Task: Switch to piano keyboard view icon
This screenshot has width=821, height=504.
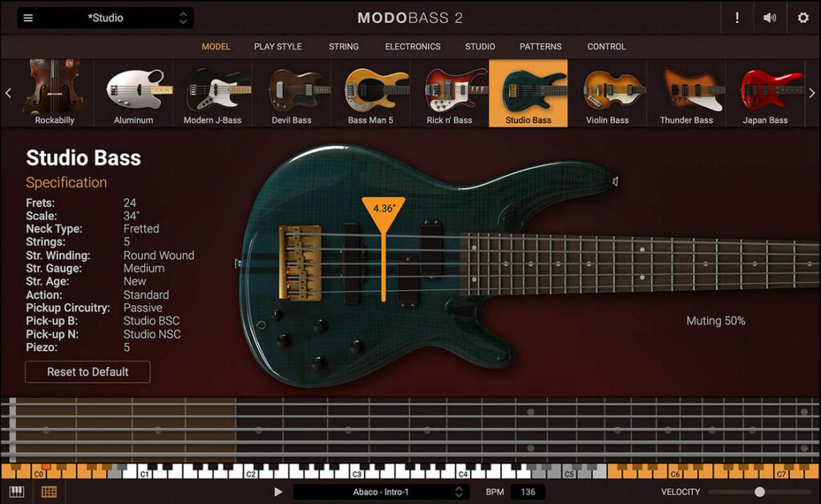Action: click(17, 492)
